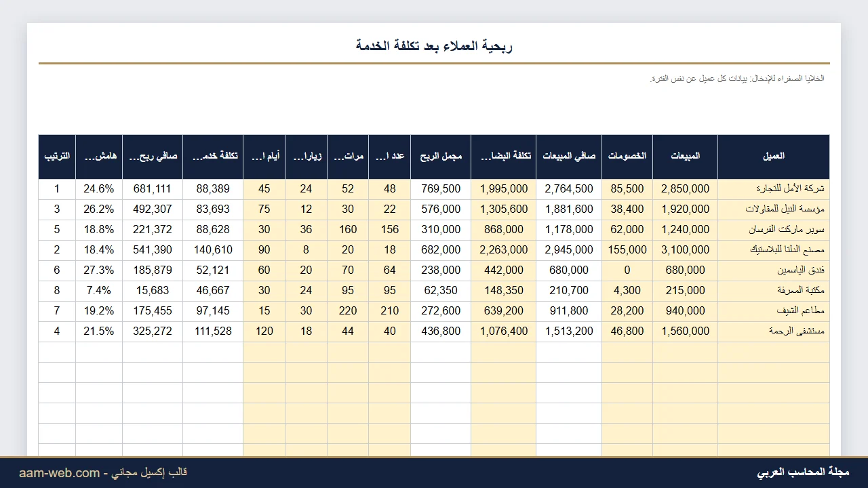Select the العميل column header
The image size is (868, 488).
(x=774, y=156)
